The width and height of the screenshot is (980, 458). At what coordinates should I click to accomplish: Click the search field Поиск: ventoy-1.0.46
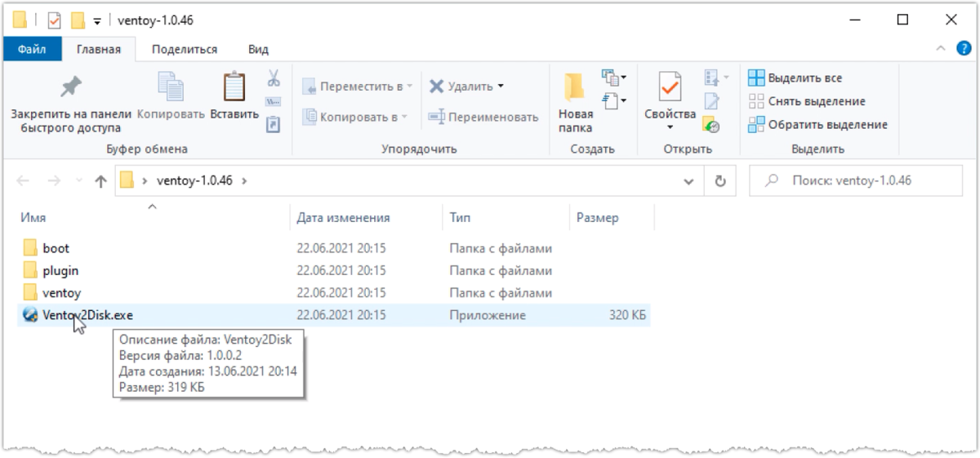point(856,181)
